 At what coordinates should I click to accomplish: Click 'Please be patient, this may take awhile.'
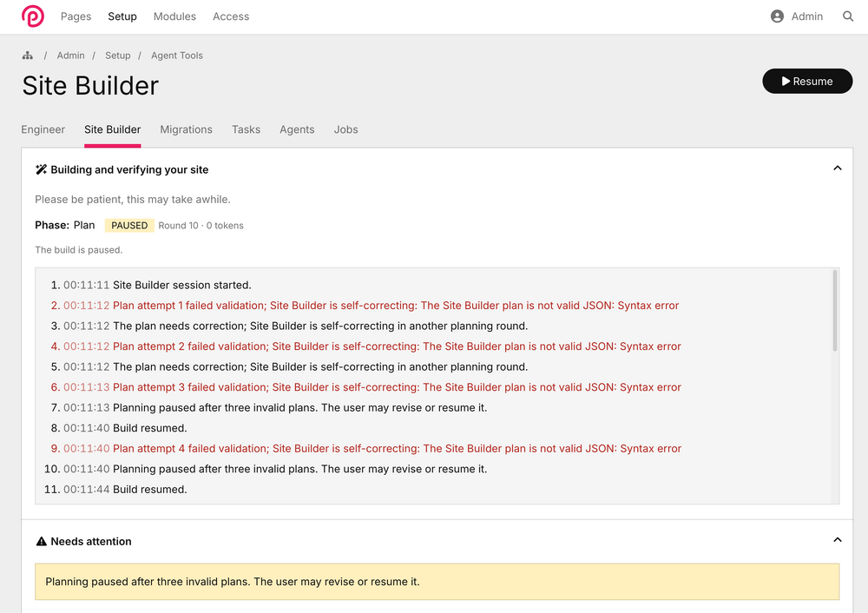click(x=133, y=200)
